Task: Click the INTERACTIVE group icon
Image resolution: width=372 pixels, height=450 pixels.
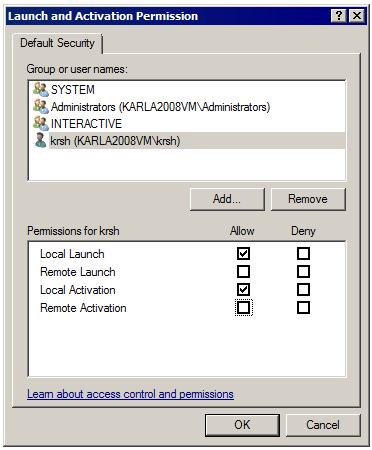Action: tap(41, 123)
